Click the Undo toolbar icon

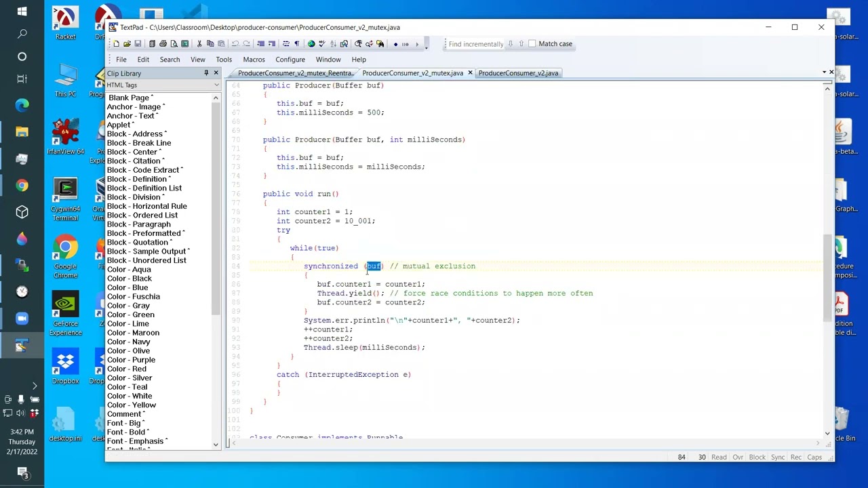point(235,44)
